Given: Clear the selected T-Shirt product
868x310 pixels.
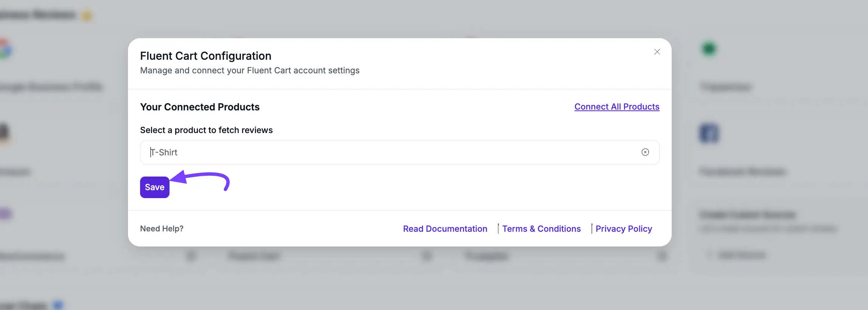Looking at the screenshot, I should tap(645, 152).
